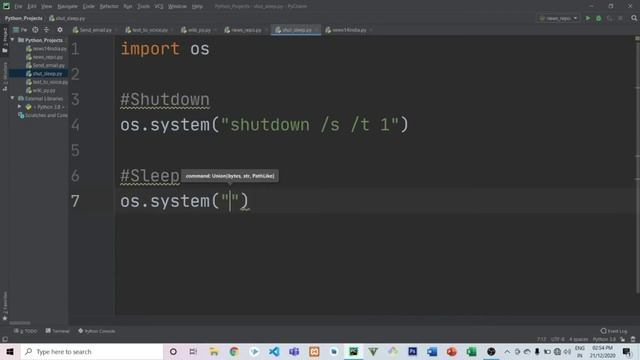Image resolution: width=640 pixels, height=360 pixels.
Task: Click the Python_Projects breadcrumb
Action: [24, 18]
